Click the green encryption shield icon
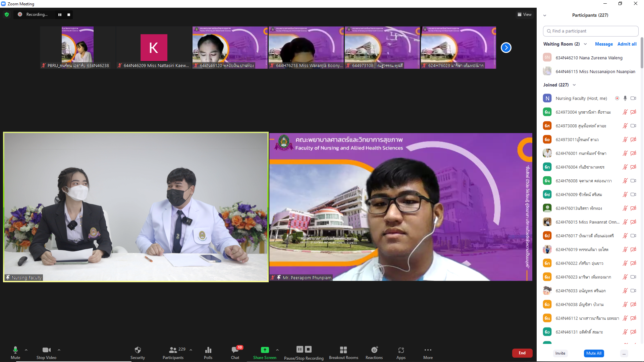This screenshot has height=362, width=644. coord(7,14)
